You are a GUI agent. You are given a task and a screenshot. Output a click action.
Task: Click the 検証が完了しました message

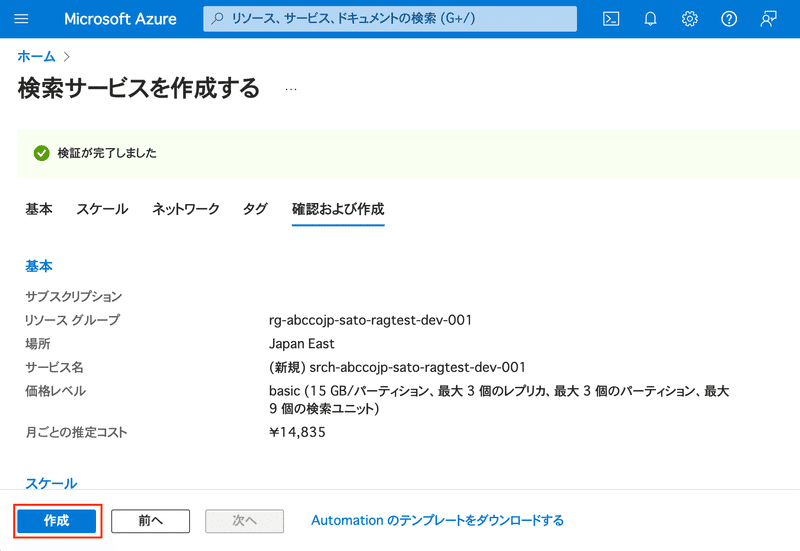click(107, 153)
